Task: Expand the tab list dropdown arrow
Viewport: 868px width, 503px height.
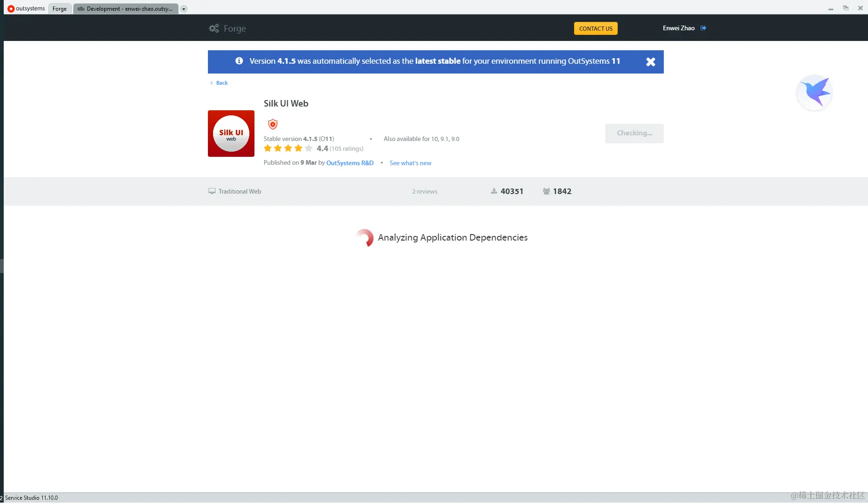Action: point(184,9)
